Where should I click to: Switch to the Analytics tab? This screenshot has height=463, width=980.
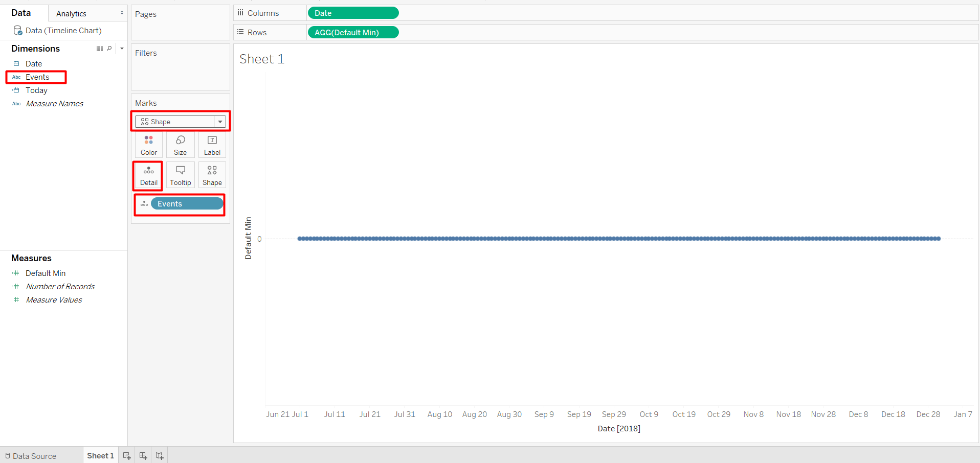click(71, 13)
